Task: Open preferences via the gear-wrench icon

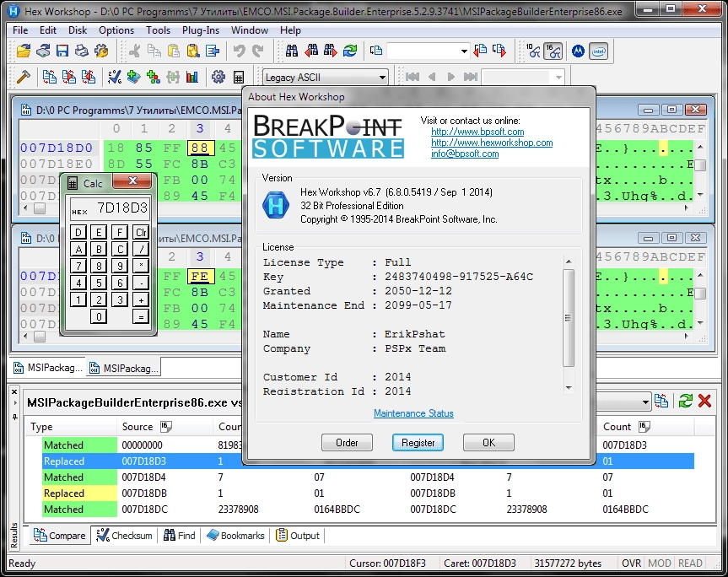Action: [x=101, y=51]
